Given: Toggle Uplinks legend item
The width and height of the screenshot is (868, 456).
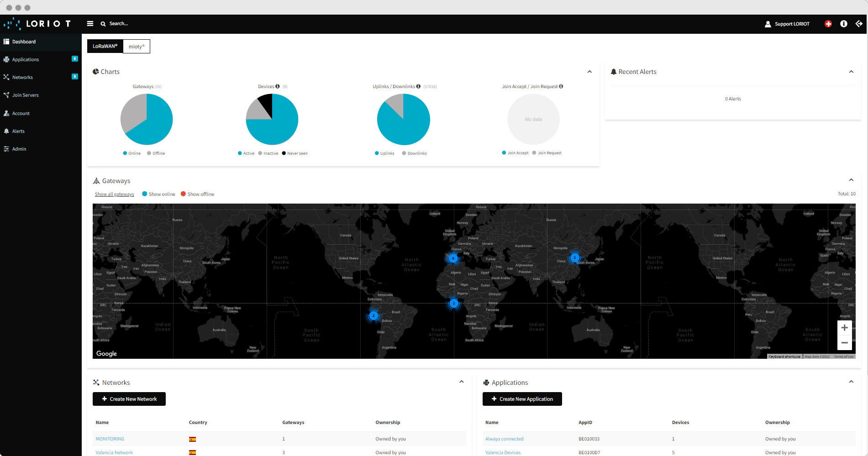Looking at the screenshot, I should (x=384, y=153).
